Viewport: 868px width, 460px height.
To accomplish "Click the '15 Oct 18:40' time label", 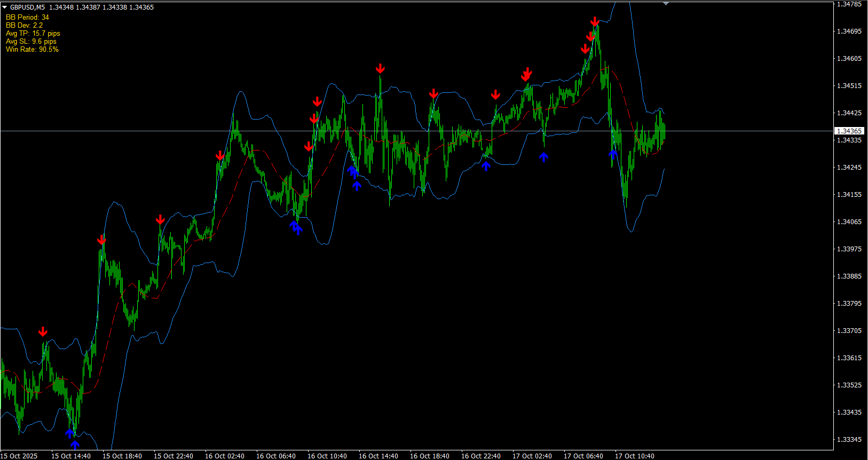I will click(x=122, y=456).
